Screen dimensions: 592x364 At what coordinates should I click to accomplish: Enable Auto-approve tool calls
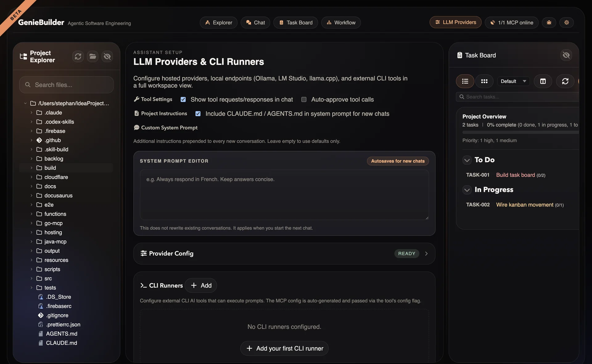[304, 99]
